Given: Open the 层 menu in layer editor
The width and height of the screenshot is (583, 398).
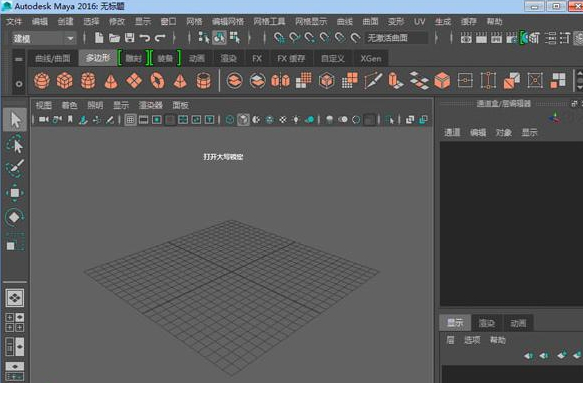Looking at the screenshot, I should 450,340.
